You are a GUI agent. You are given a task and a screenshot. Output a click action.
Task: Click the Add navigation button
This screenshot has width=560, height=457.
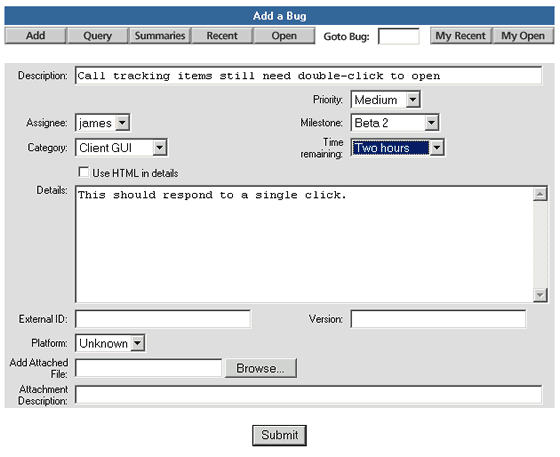click(35, 36)
